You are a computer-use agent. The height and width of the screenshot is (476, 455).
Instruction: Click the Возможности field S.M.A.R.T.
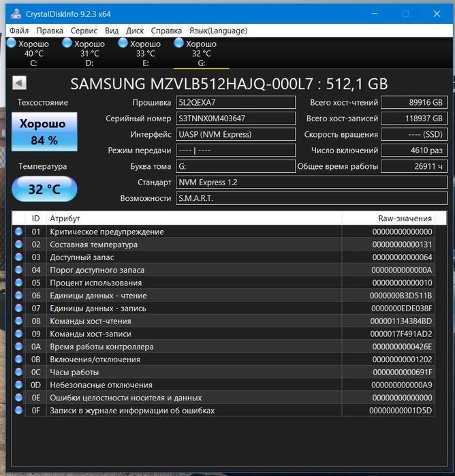point(312,198)
